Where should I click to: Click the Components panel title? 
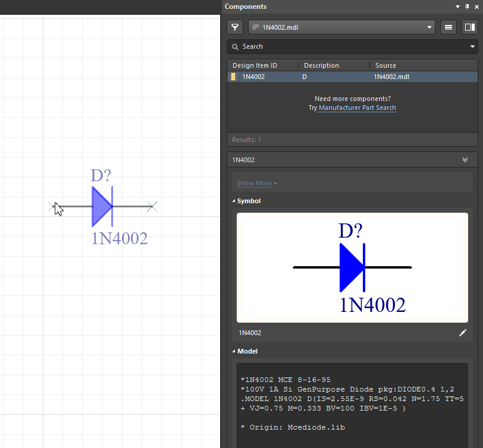coord(246,7)
